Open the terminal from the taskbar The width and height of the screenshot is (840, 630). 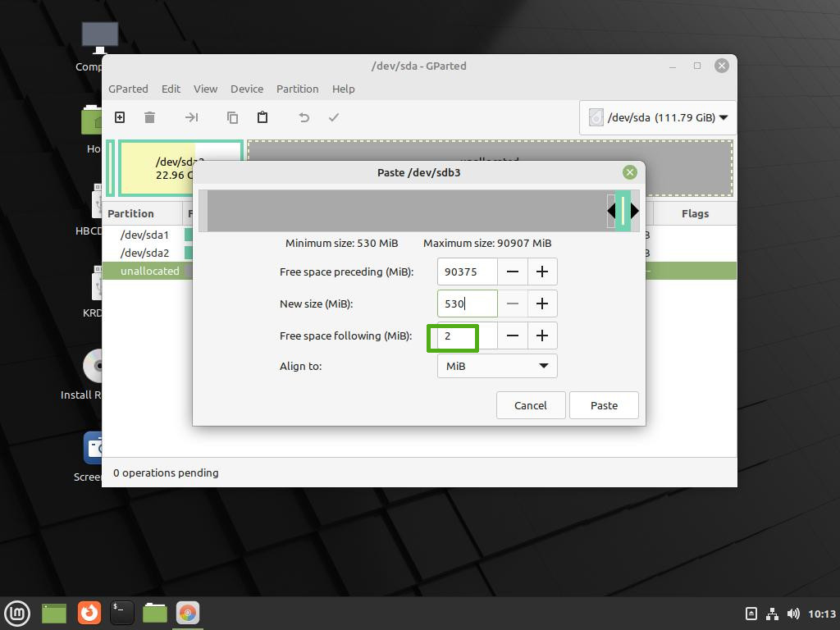point(121,612)
